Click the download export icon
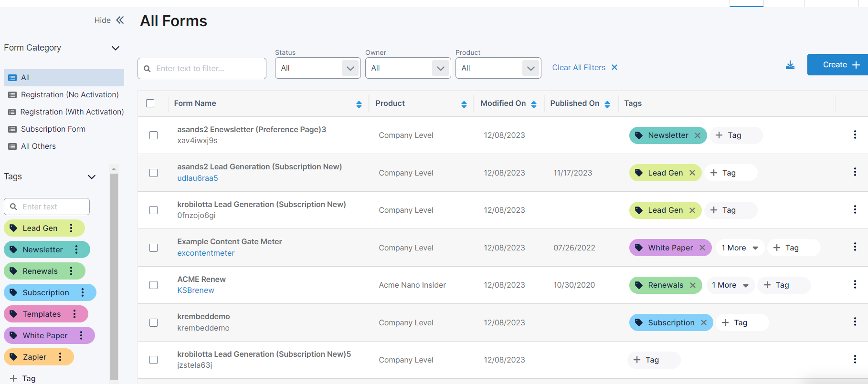Image resolution: width=868 pixels, height=384 pixels. 790,65
